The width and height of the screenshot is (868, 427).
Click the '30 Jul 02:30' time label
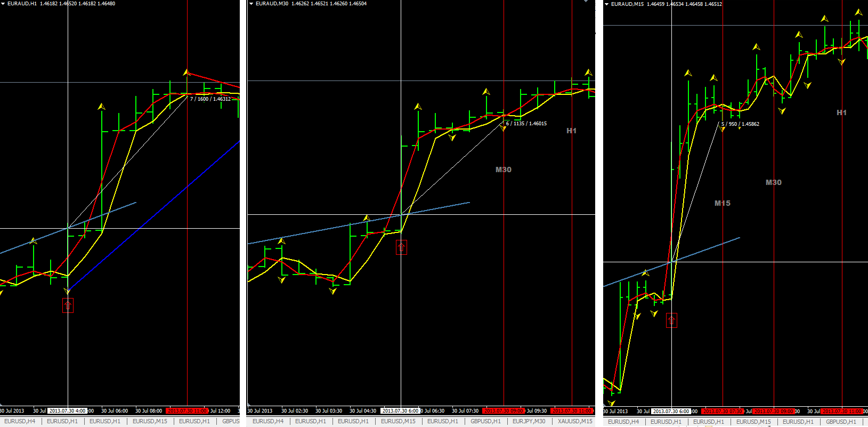295,411
